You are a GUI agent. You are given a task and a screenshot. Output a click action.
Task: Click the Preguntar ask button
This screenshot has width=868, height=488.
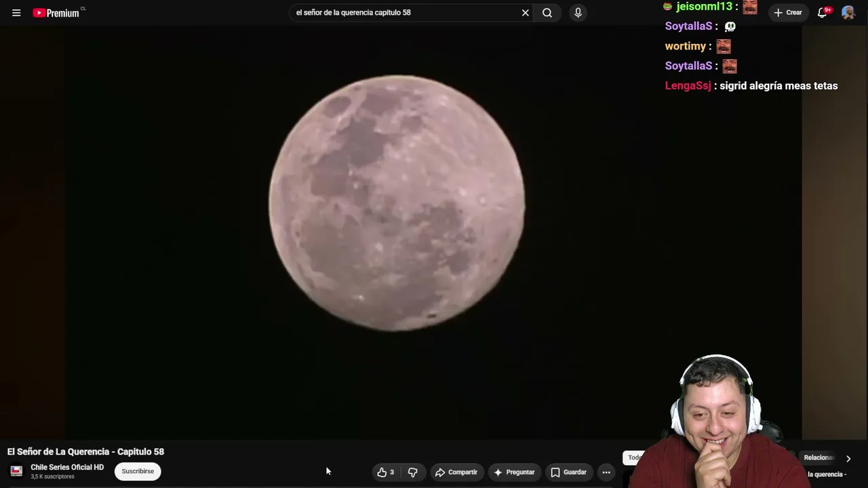514,472
